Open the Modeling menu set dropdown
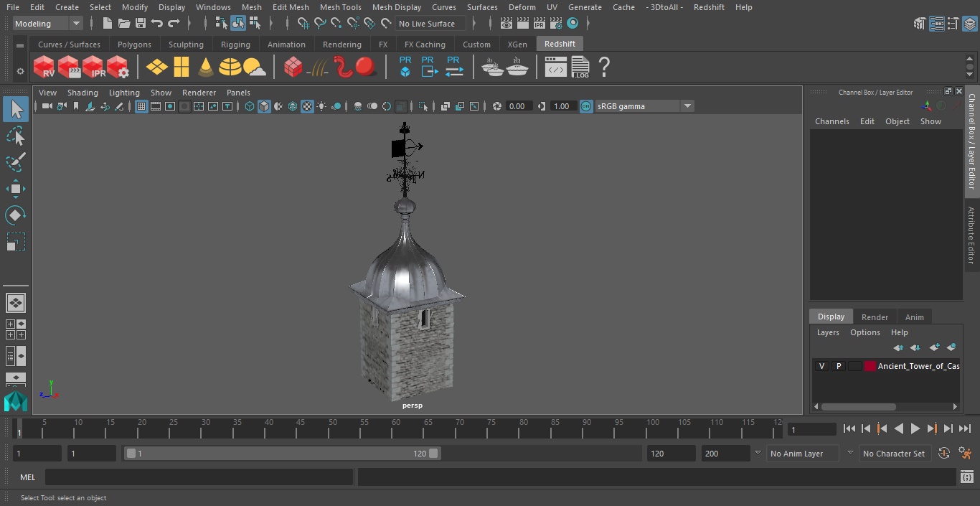Viewport: 980px width, 506px height. point(48,24)
